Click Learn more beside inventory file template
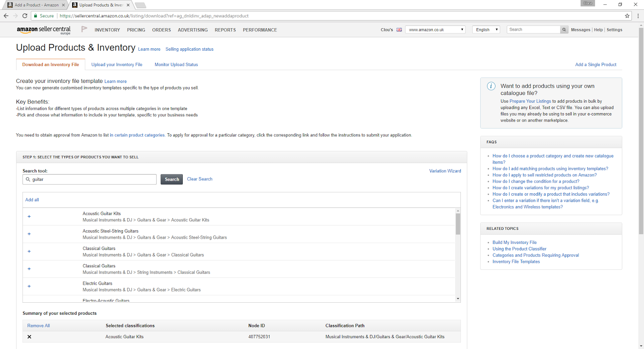The width and height of the screenshot is (644, 349). click(x=116, y=81)
